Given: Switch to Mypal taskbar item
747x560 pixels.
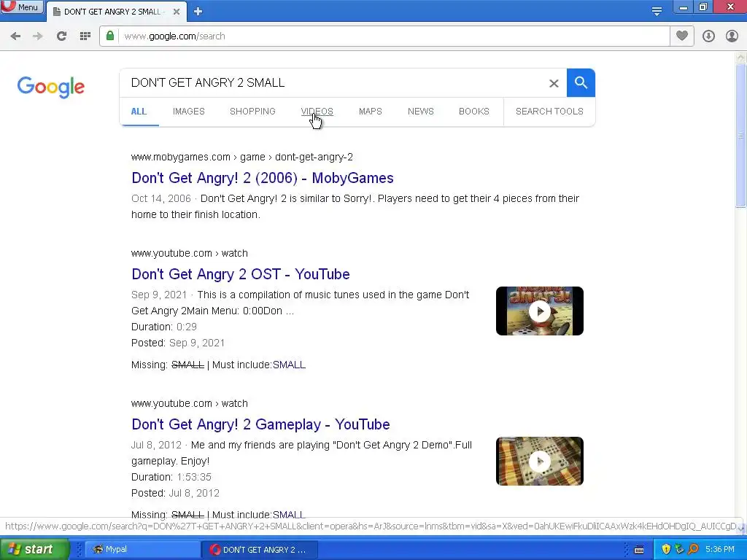Looking at the screenshot, I should [142, 550].
